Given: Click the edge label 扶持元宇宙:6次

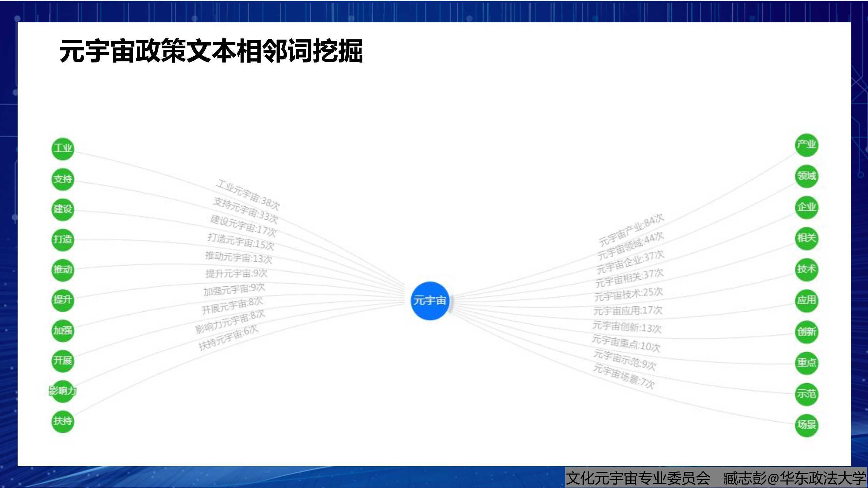Looking at the screenshot, I should pyautogui.click(x=229, y=337).
